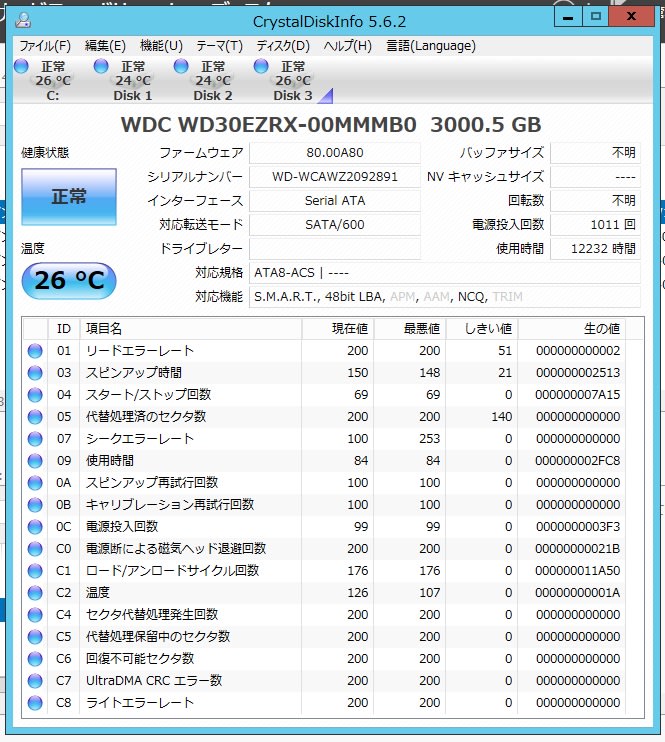Click the status orb of attribute 03 スピンアップ時間
The width and height of the screenshot is (665, 742).
[35, 373]
